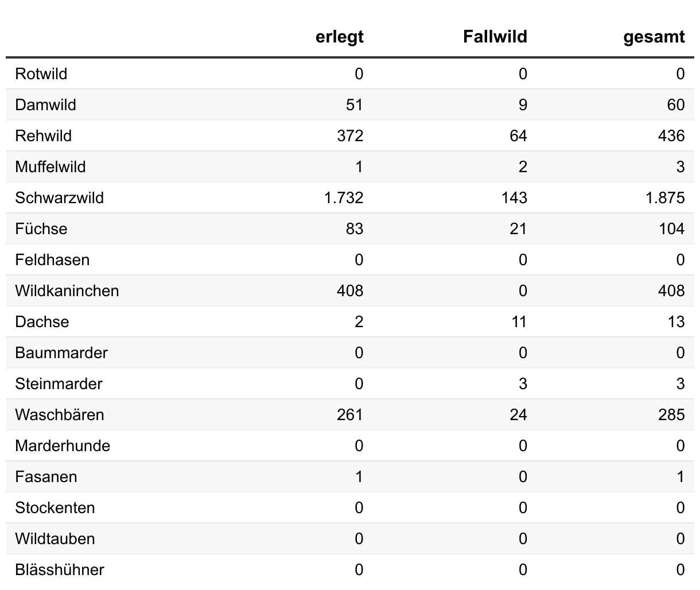
Task: Click the Füchse row label
Action: tap(41, 229)
